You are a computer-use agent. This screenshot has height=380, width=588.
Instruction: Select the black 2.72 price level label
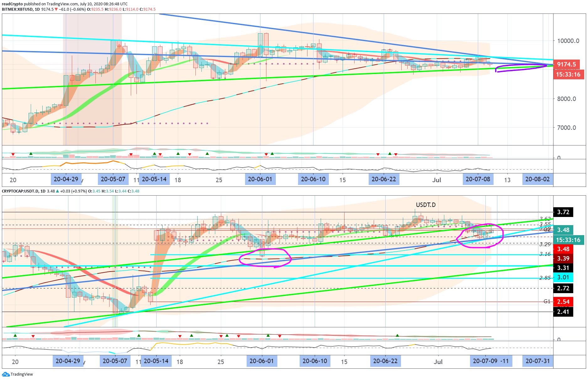[x=563, y=288]
